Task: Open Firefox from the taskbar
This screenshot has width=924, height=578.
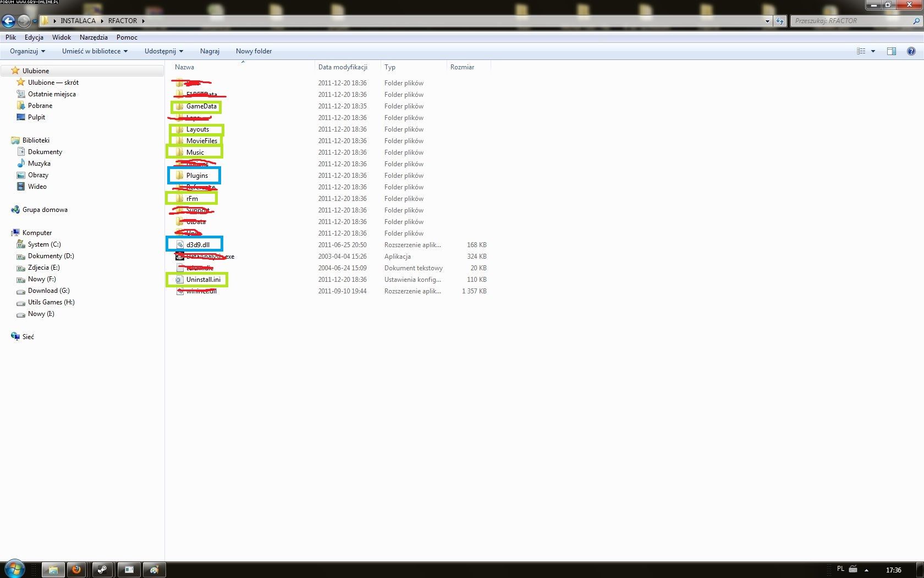Action: coord(76,570)
